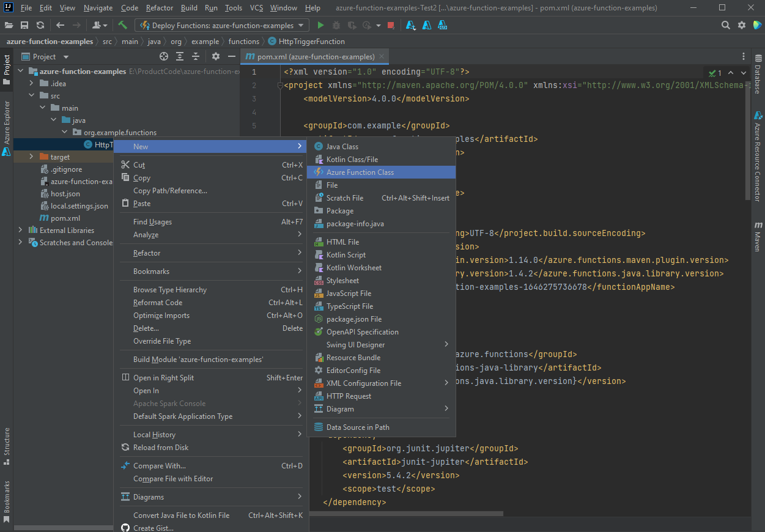Open Project panel gear options
The height and width of the screenshot is (532, 765).
click(x=215, y=56)
